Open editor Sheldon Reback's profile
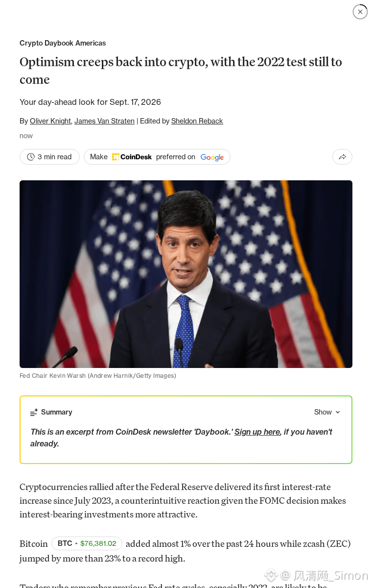Image resolution: width=372 pixels, height=588 pixels. 197,121
